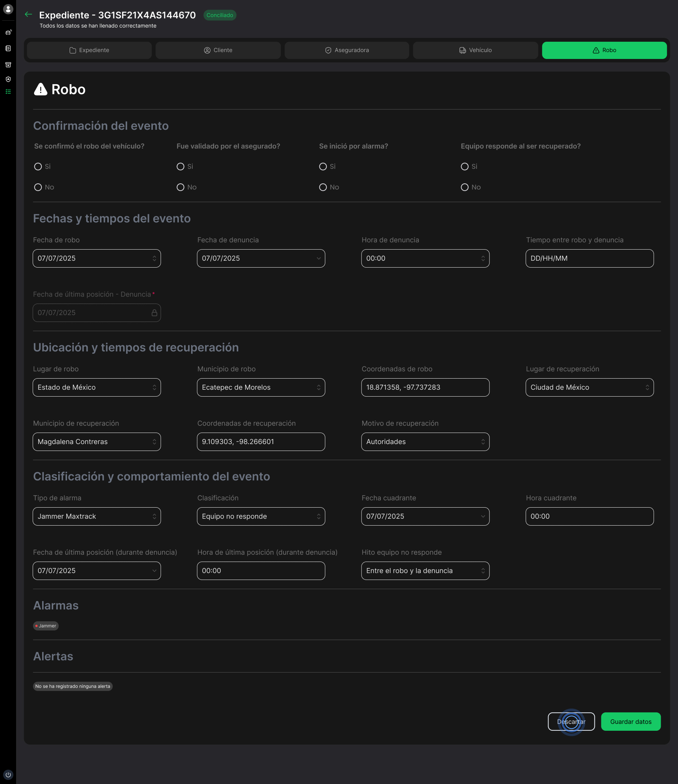Click the Guardar datos button
The image size is (678, 784).
(631, 722)
